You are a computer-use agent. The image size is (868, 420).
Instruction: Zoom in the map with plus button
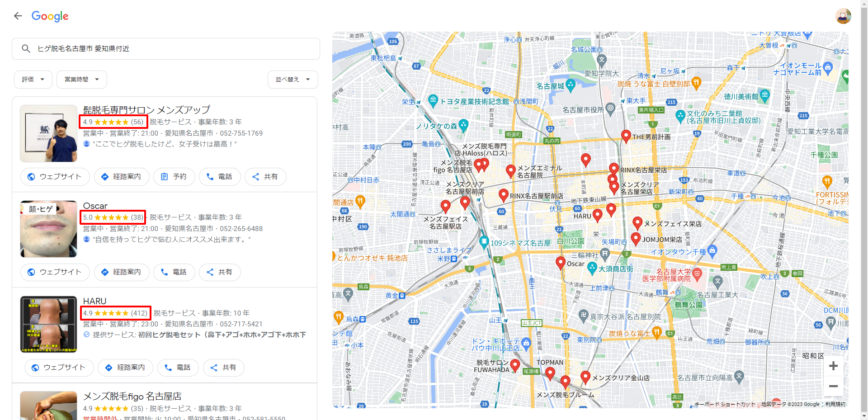coord(833,366)
